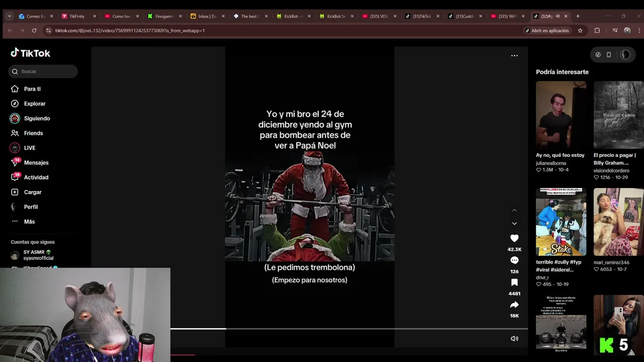The width and height of the screenshot is (644, 362).
Task: Open Mensajes inbox
Action: pyautogui.click(x=36, y=162)
